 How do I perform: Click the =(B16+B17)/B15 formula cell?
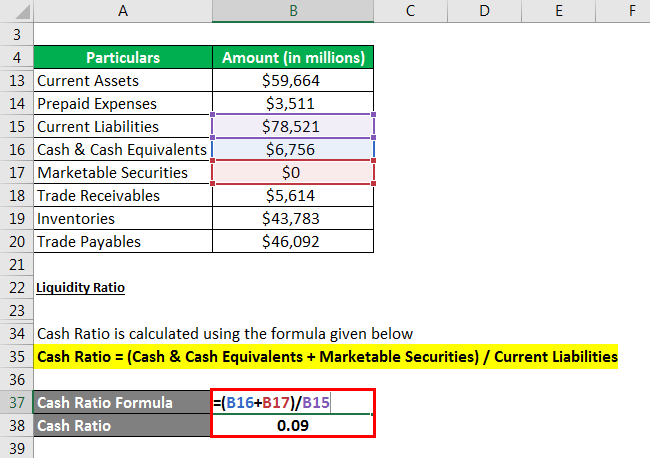coord(293,402)
